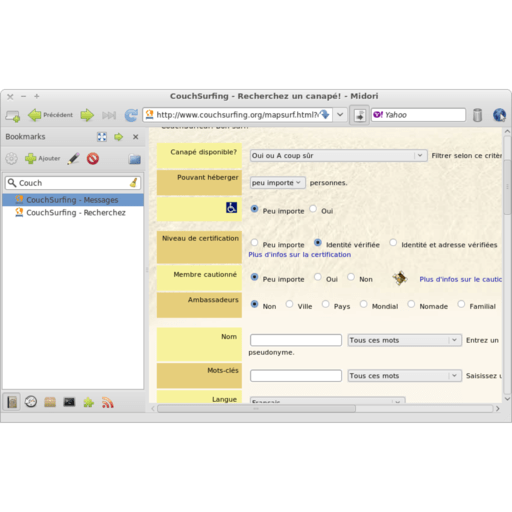Viewport: 512px width, 512px height.
Task: Show feed panel RSS tab
Action: (x=108, y=402)
